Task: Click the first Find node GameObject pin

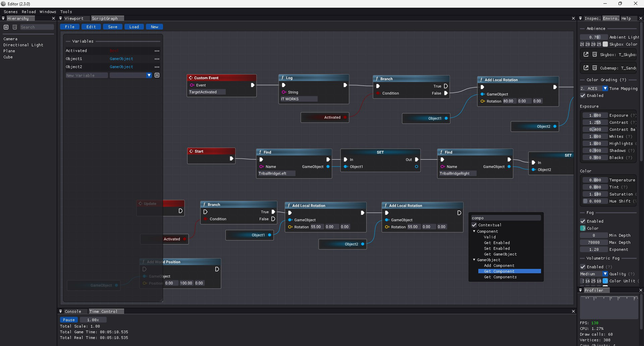Action: click(x=328, y=167)
